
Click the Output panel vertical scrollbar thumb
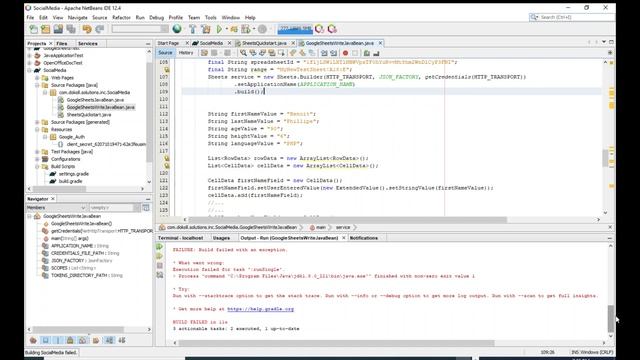point(611,319)
